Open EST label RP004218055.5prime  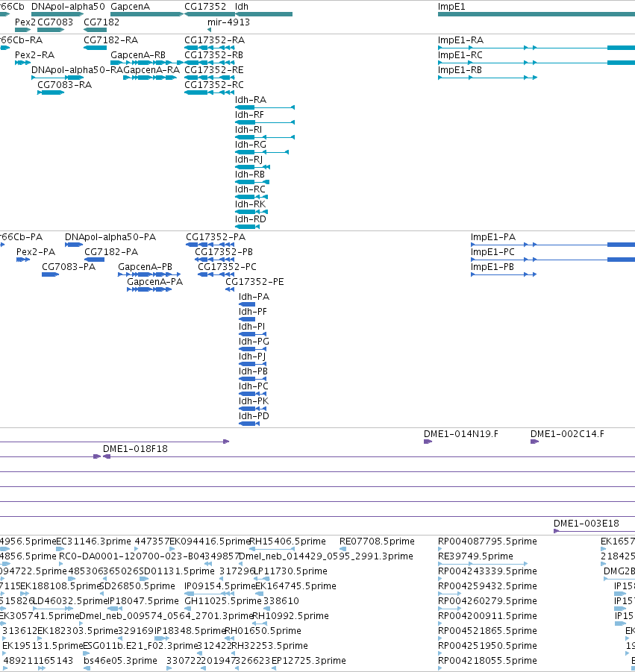tap(487, 661)
